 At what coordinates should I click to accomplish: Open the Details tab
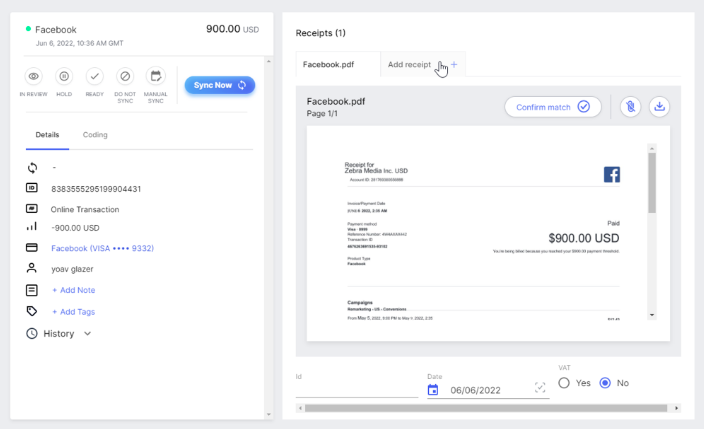pos(47,135)
